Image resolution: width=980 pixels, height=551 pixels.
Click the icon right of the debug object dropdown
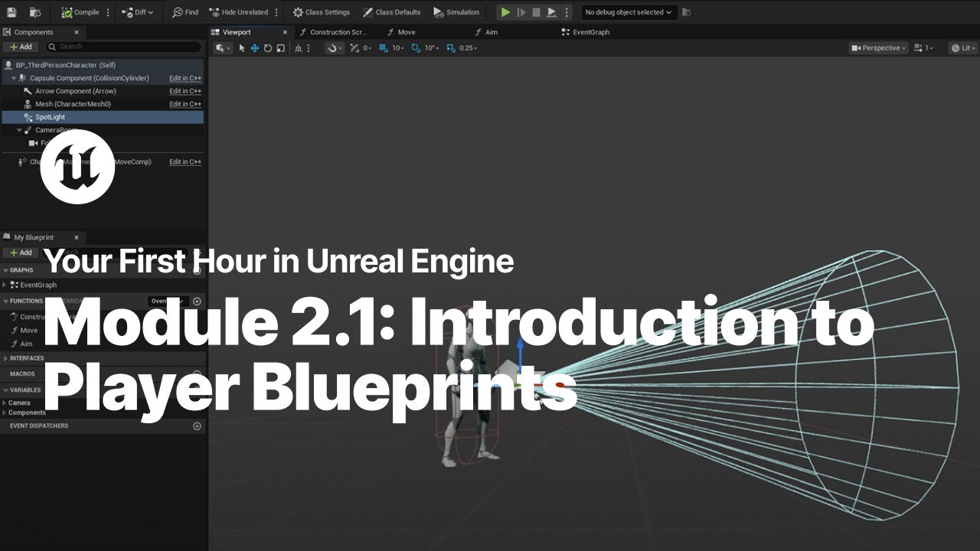pos(686,12)
